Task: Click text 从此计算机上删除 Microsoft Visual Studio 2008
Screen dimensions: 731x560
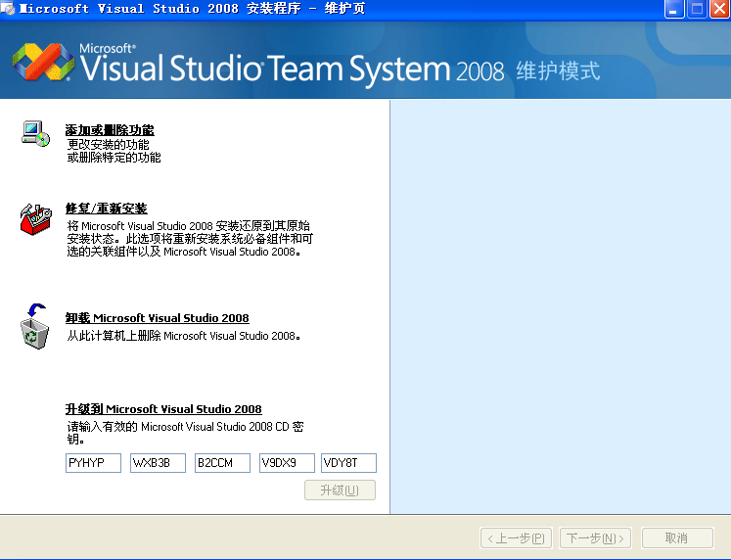Action: coord(184,336)
